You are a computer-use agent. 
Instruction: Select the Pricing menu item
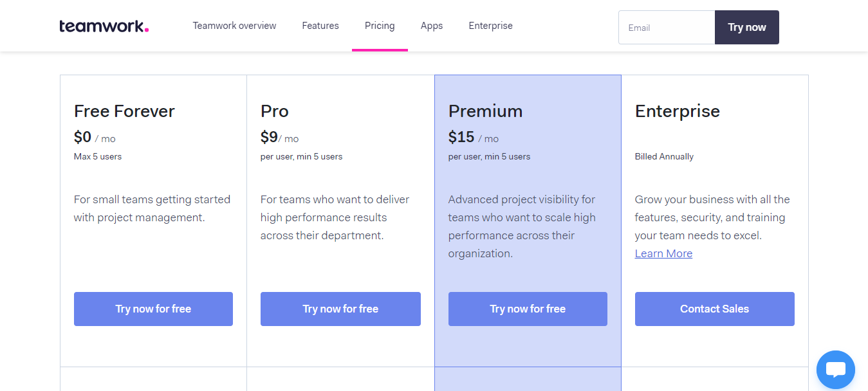pos(380,26)
